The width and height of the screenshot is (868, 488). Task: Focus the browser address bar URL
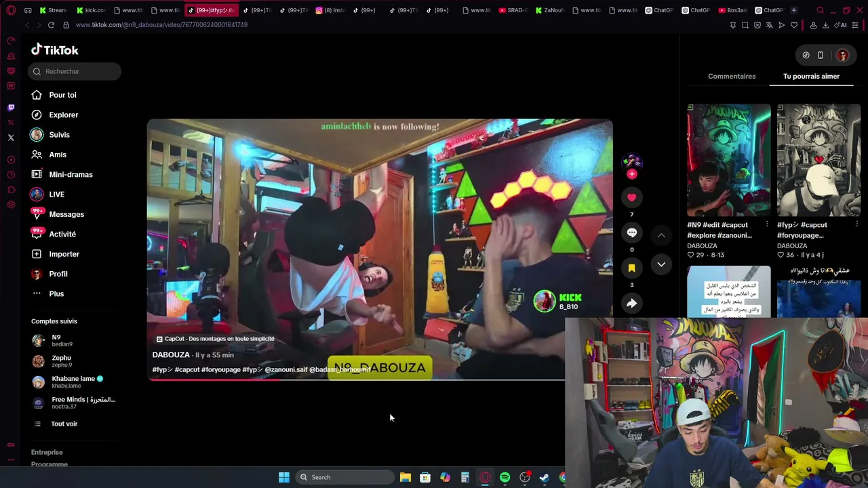pos(161,25)
